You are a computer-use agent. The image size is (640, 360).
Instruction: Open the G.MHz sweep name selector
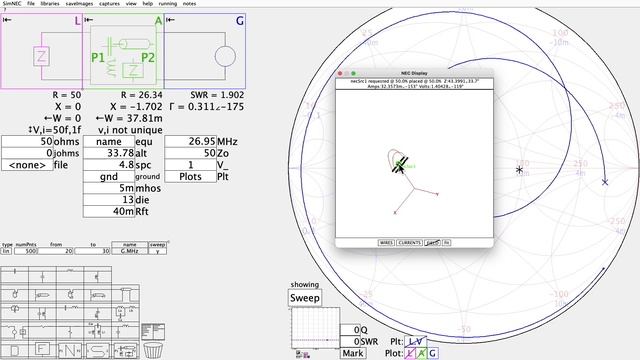tap(129, 251)
